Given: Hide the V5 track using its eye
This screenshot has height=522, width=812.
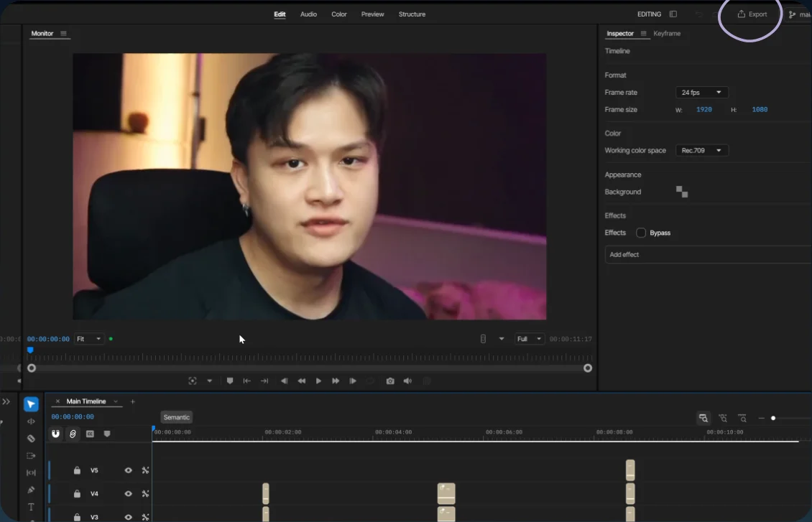Looking at the screenshot, I should pos(129,470).
